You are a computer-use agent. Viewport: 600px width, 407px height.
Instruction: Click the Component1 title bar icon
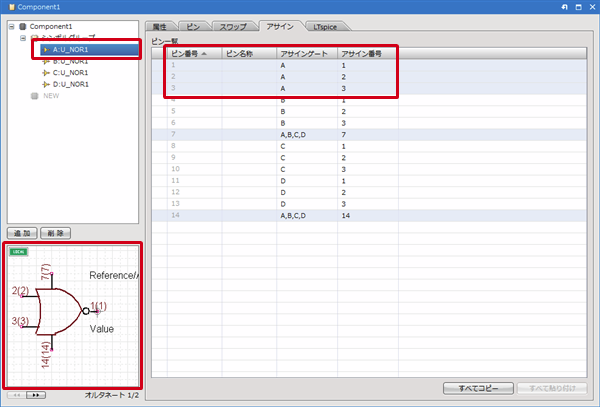9,7
